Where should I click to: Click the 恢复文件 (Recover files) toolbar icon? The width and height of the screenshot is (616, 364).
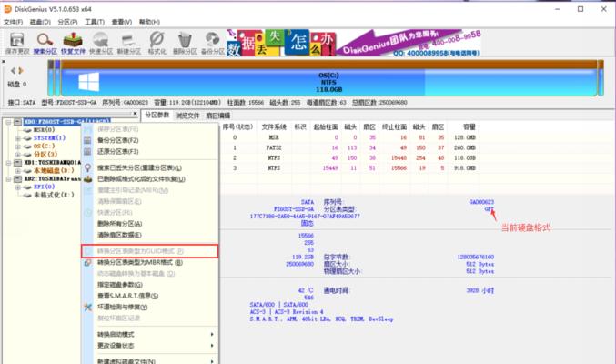click(73, 40)
